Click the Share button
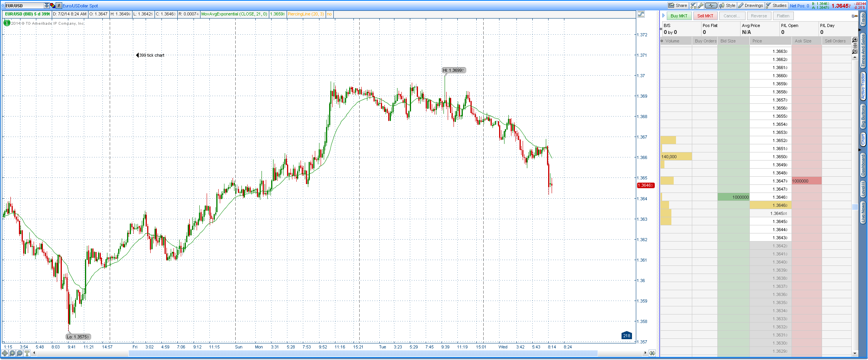The height and width of the screenshot is (360, 868). pyautogui.click(x=678, y=5)
